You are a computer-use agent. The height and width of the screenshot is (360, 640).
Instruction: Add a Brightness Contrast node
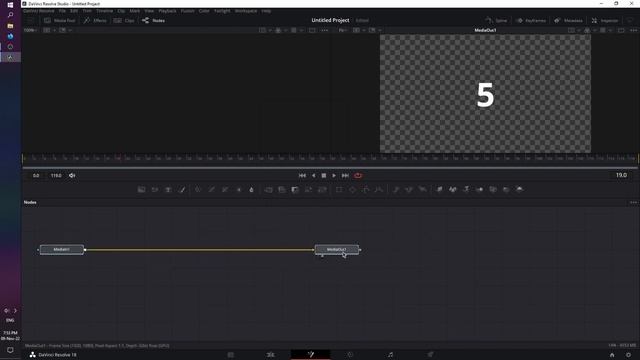pyautogui.click(x=239, y=189)
